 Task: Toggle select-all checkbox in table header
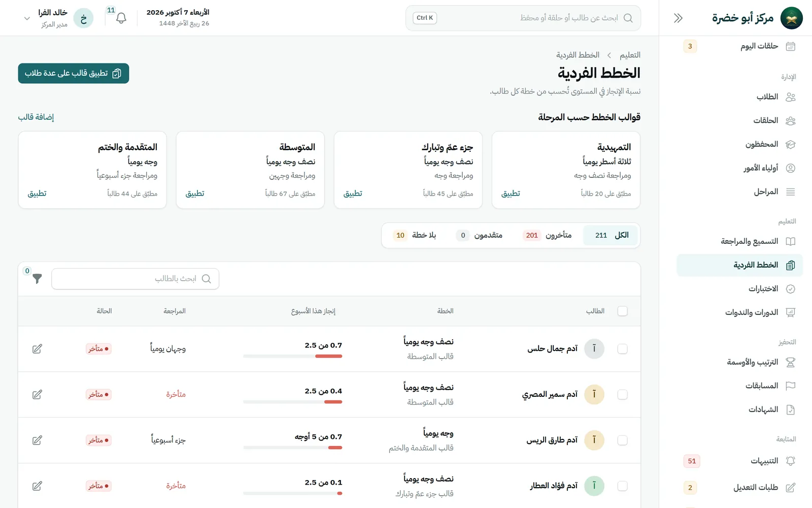point(623,311)
